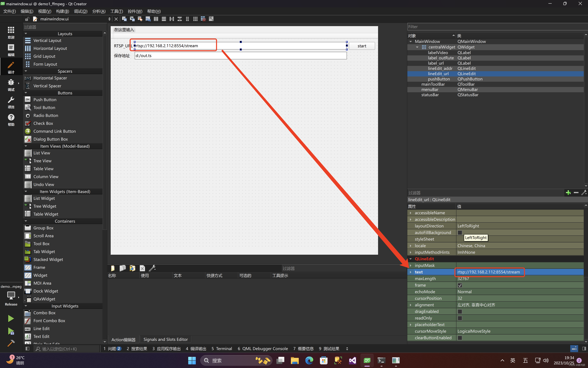The height and width of the screenshot is (368, 588).
Task: Open the Terminal output pane
Action: point(222,349)
